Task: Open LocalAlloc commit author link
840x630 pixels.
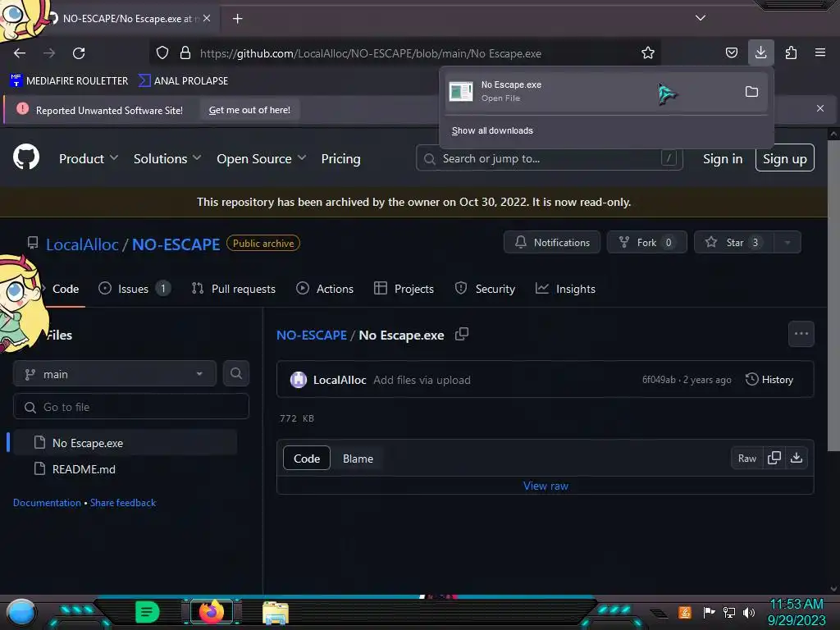Action: pyautogui.click(x=340, y=380)
